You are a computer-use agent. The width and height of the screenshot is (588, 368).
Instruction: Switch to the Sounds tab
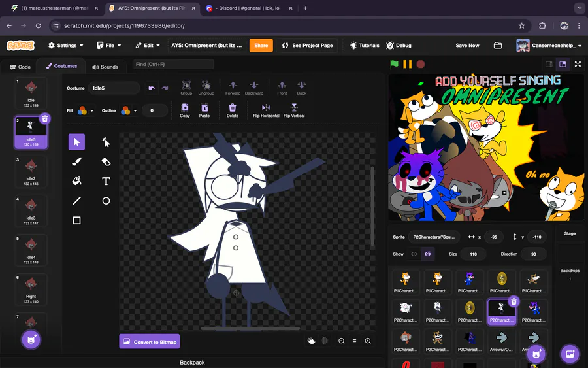coord(105,67)
